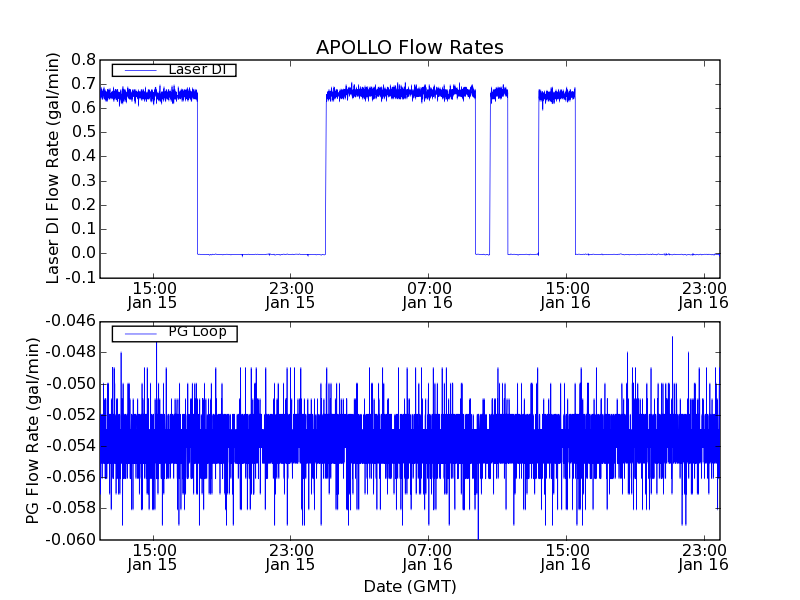Click "23:00 Jan 15" under the Laser DI plot
This screenshot has width=800, height=600.
(x=290, y=296)
